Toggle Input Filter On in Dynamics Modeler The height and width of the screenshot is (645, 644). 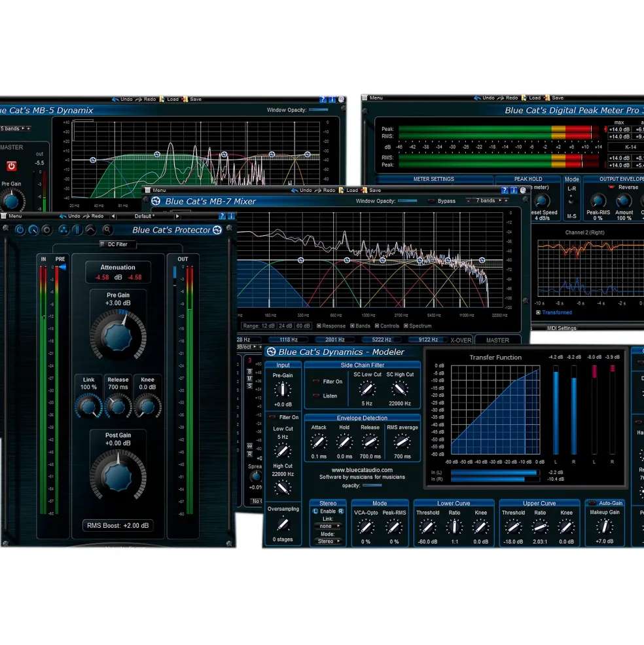pos(272,417)
